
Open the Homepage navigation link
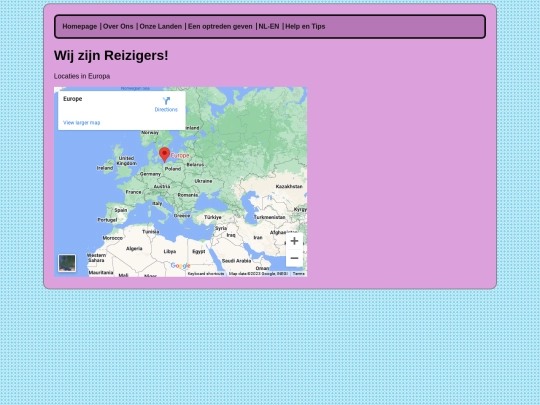point(80,27)
